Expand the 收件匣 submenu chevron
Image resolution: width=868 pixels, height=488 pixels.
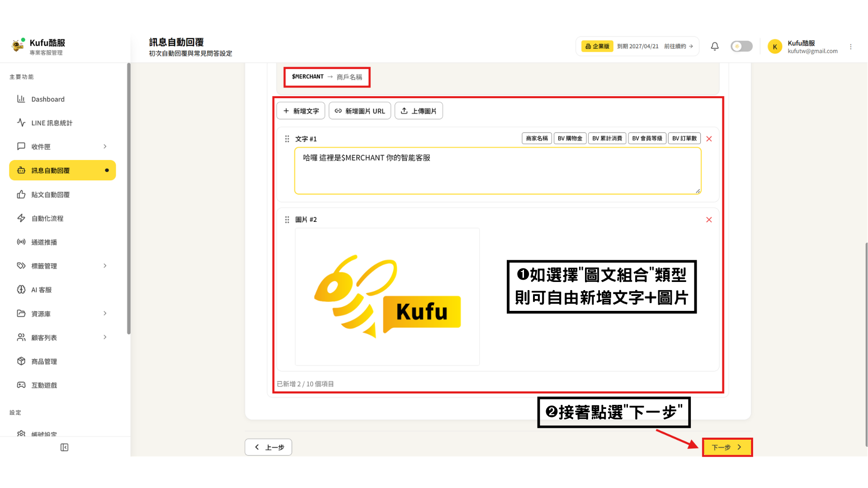click(105, 146)
